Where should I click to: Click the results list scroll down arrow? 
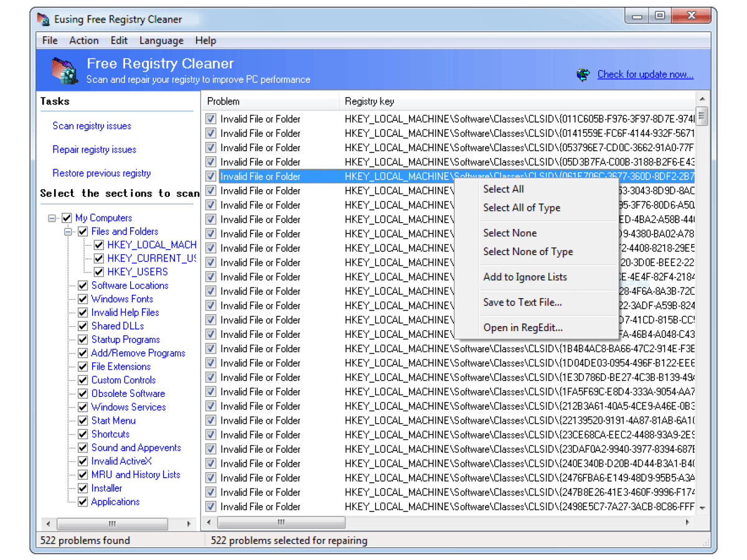point(702,508)
